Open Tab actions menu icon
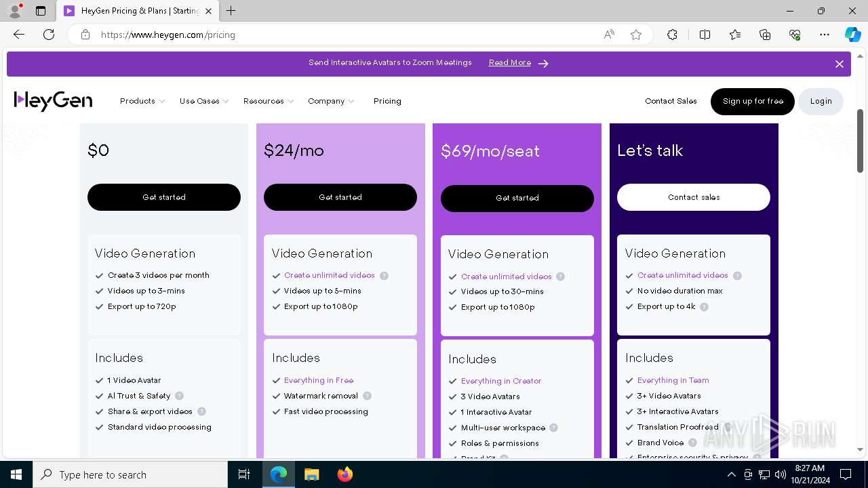The height and width of the screenshot is (488, 868). click(x=41, y=11)
